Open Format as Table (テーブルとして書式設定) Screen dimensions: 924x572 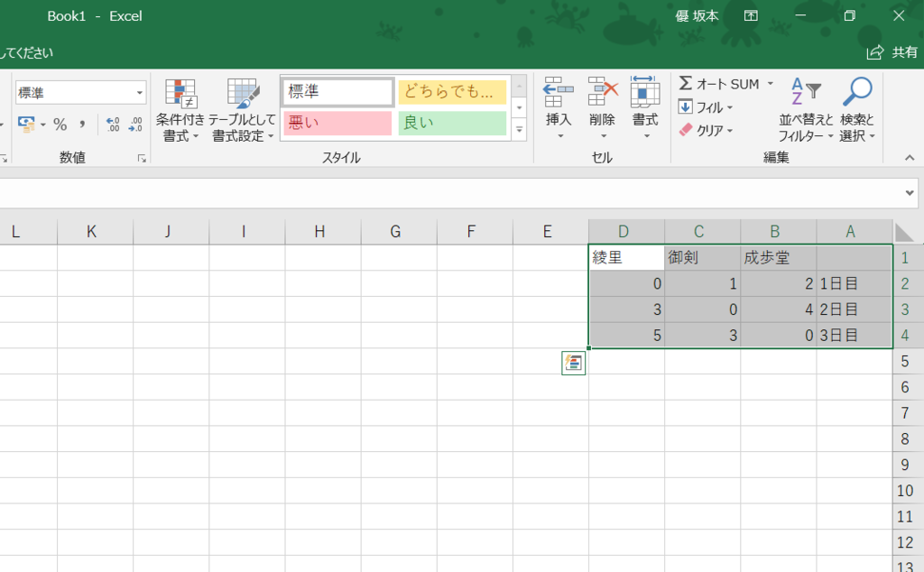[x=243, y=111]
